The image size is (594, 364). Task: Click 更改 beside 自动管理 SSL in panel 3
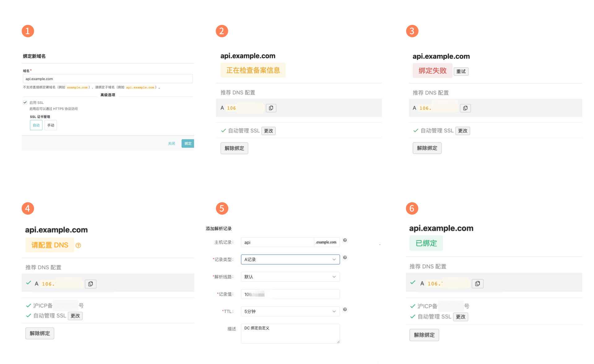462,131
